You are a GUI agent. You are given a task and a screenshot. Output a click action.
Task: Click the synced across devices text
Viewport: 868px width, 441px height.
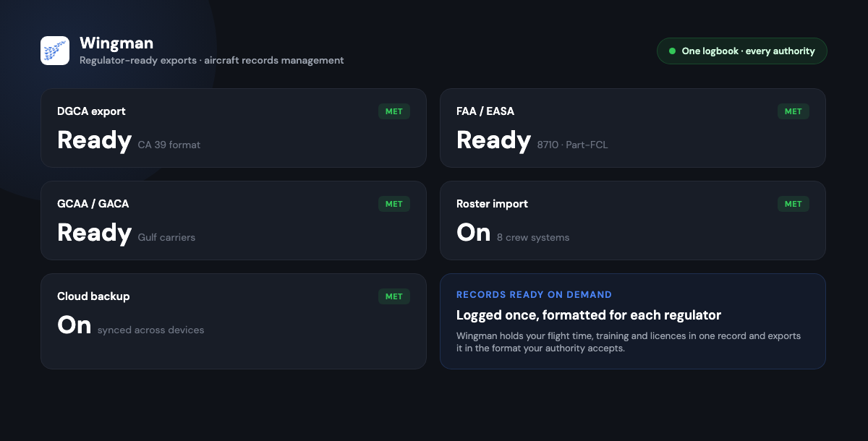point(151,330)
